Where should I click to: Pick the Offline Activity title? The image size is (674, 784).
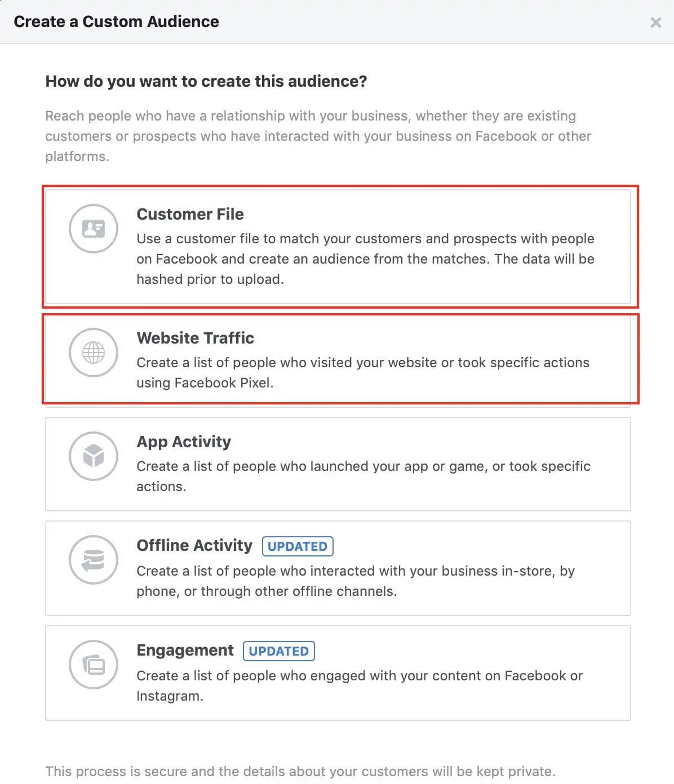click(194, 545)
